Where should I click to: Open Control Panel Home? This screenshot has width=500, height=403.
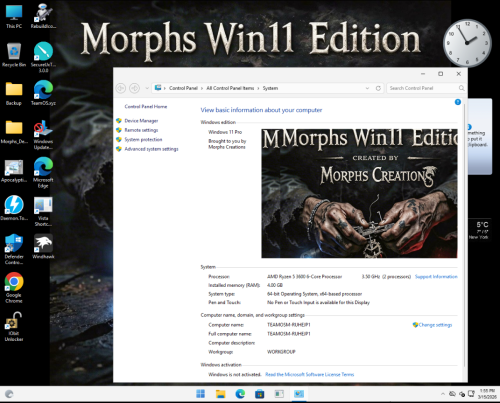pos(146,107)
